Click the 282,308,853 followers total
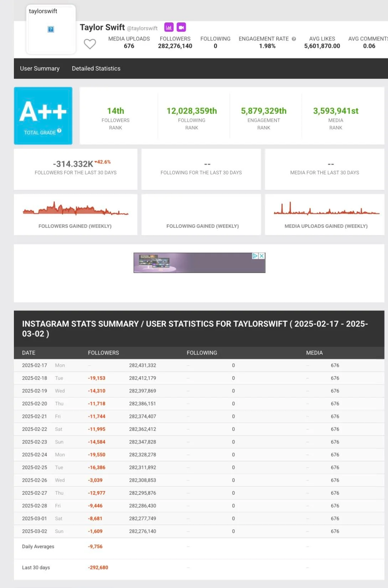 143,480
